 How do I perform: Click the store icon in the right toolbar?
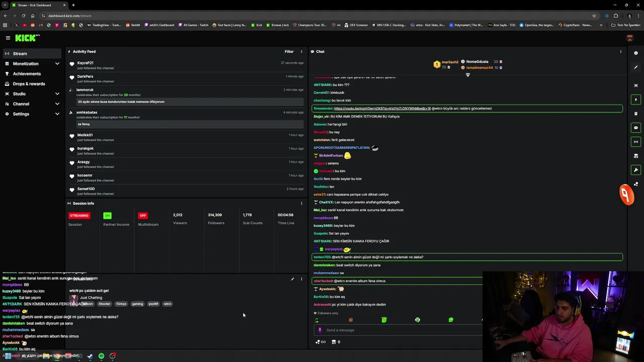pos(636,156)
